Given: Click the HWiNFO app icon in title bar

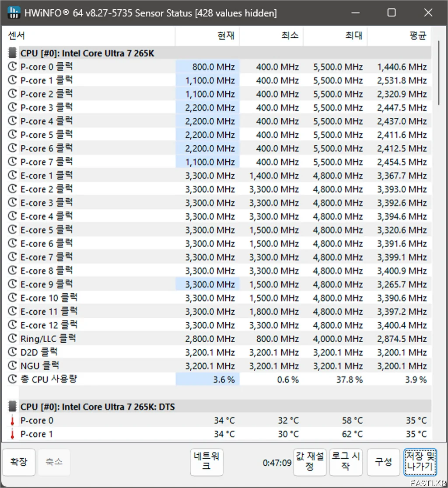Looking at the screenshot, I should [13, 13].
